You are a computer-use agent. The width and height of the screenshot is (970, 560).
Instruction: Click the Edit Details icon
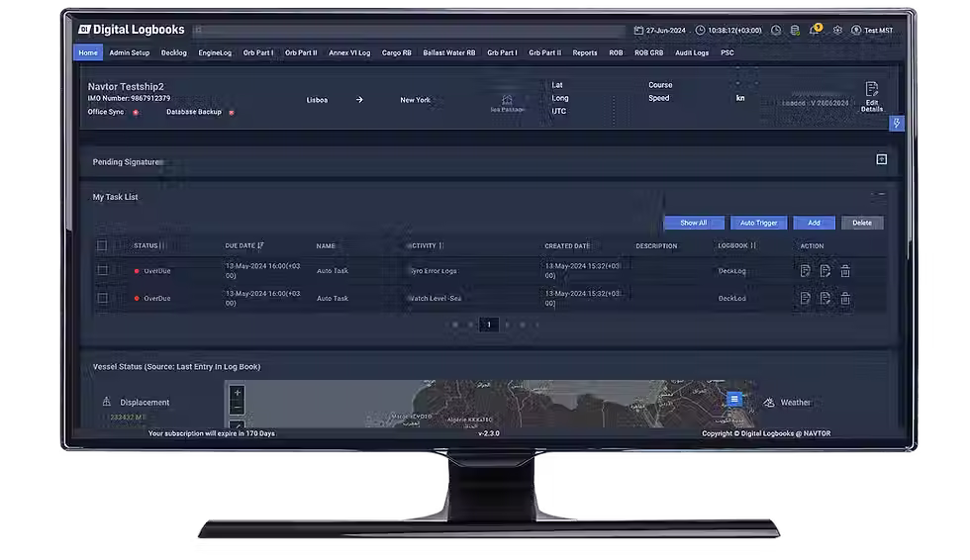(872, 96)
